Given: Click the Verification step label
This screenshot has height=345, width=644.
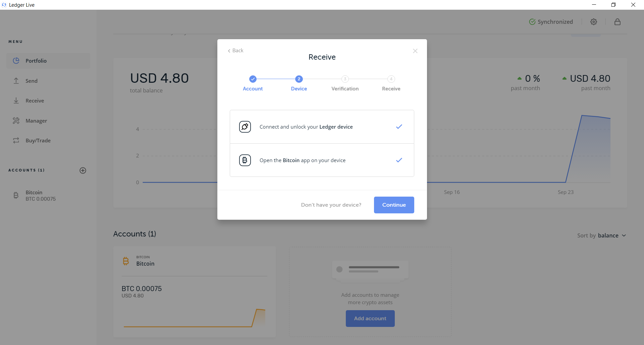Looking at the screenshot, I should pyautogui.click(x=345, y=89).
